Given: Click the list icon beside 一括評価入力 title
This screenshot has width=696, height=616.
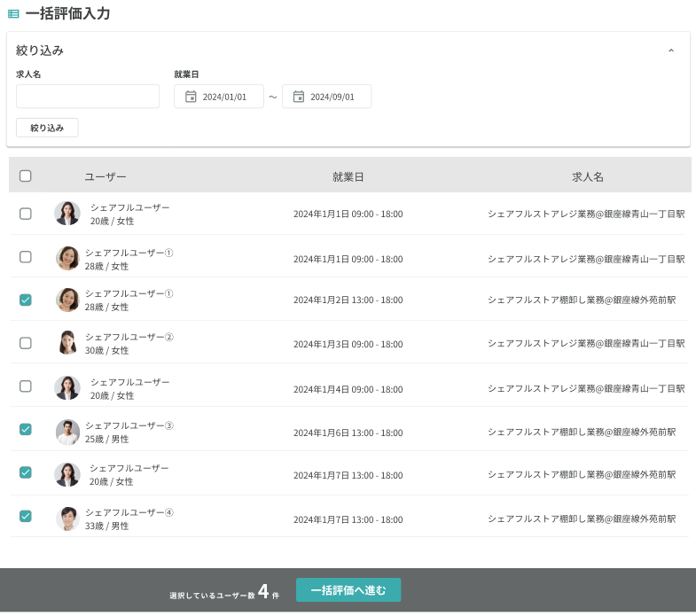Looking at the screenshot, I should (x=13, y=14).
